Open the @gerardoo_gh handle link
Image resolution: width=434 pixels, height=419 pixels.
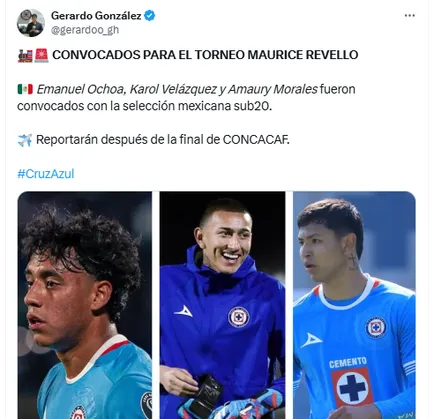point(85,30)
